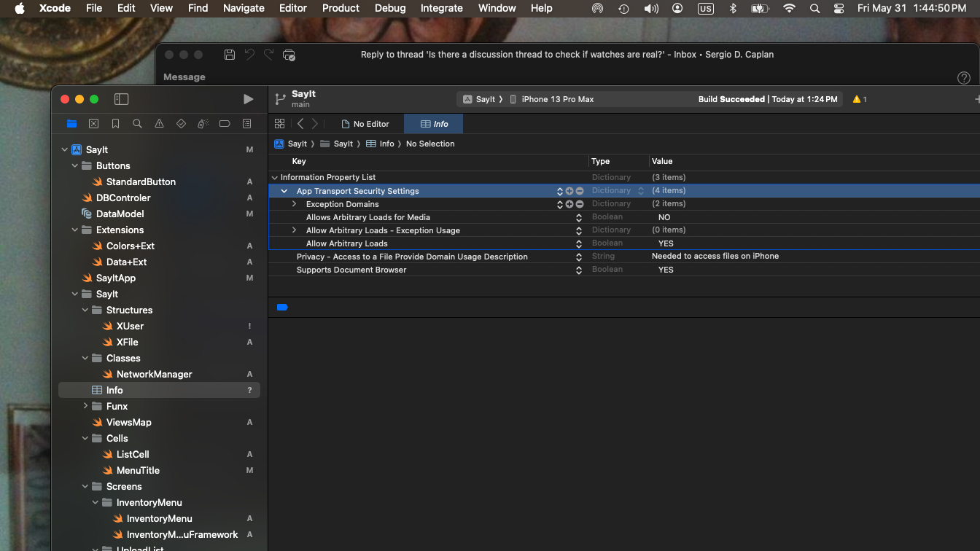Go back in editor history
This screenshot has width=980, height=551.
click(x=300, y=124)
